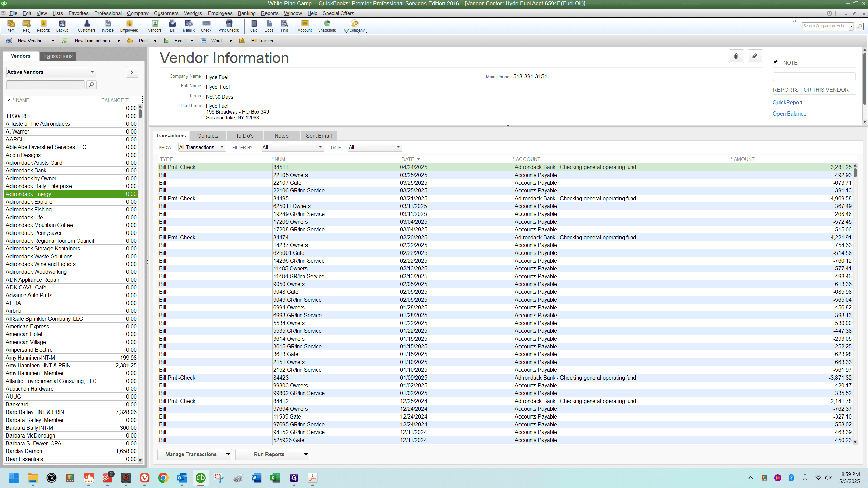Screen dimensions: 868x488
Task: Click the Reports toolbar icon
Action: [x=43, y=26]
